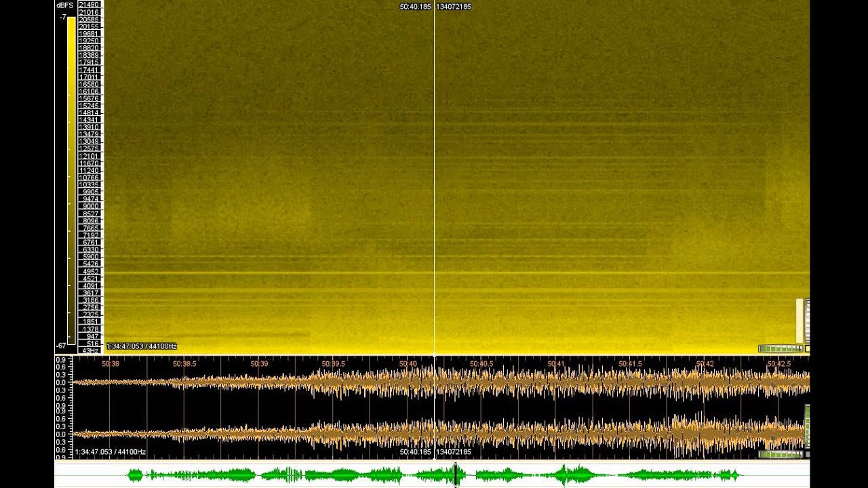Click the dBFS scale label
Image resolution: width=868 pixels, height=488 pixels.
click(x=64, y=5)
